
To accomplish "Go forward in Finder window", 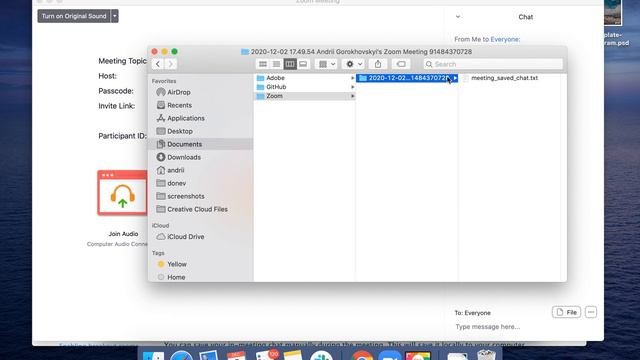I will pyautogui.click(x=171, y=64).
